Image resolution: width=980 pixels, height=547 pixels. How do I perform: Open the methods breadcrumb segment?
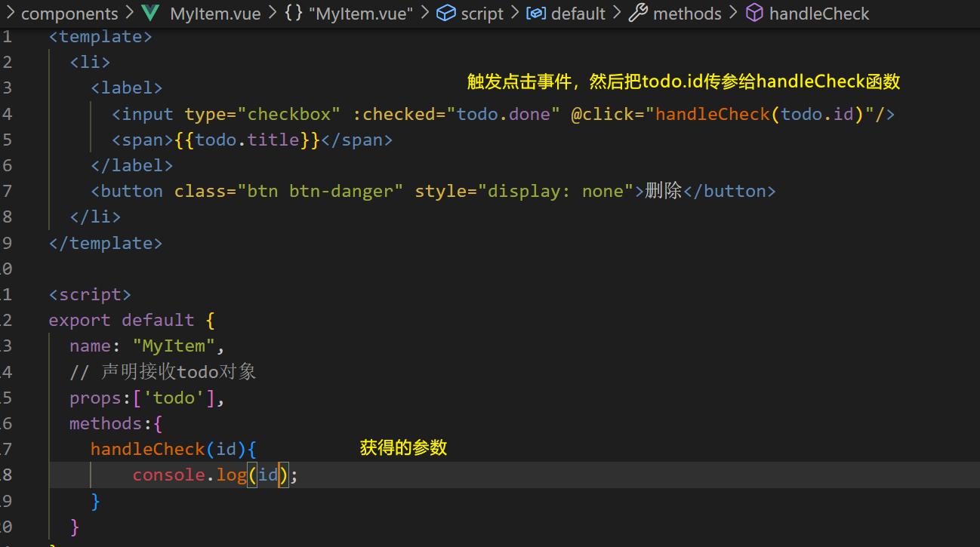coord(687,14)
